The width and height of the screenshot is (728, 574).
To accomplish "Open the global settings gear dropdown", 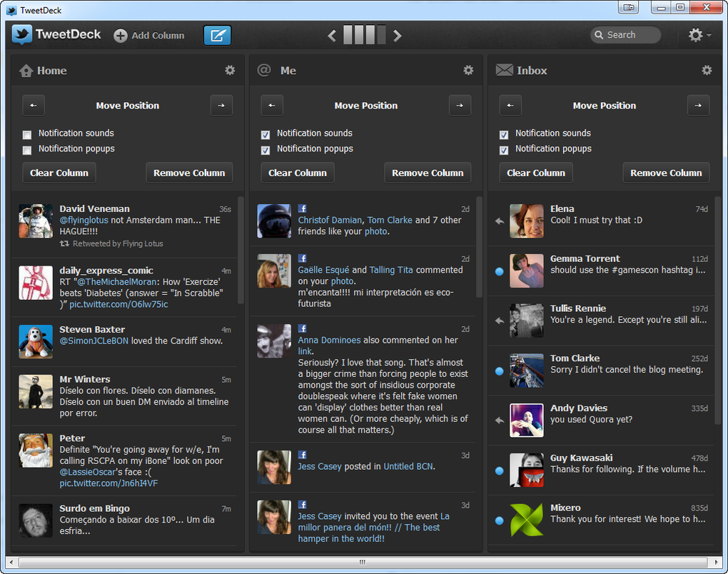I will [699, 35].
